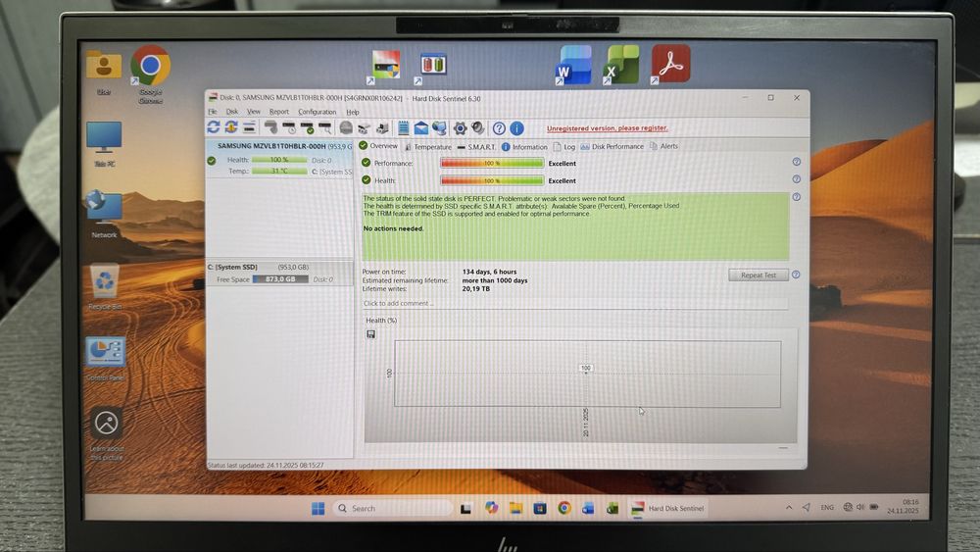980x552 pixels.
Task: Open Microsoft Store from the taskbar
Action: (x=539, y=508)
